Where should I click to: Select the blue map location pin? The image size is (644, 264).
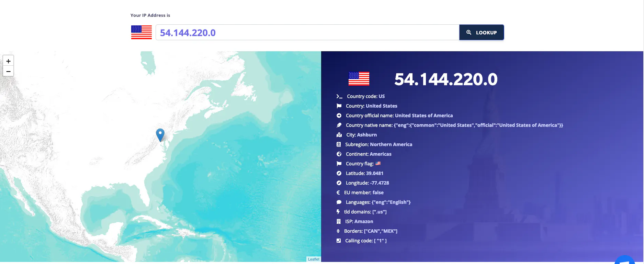(160, 135)
